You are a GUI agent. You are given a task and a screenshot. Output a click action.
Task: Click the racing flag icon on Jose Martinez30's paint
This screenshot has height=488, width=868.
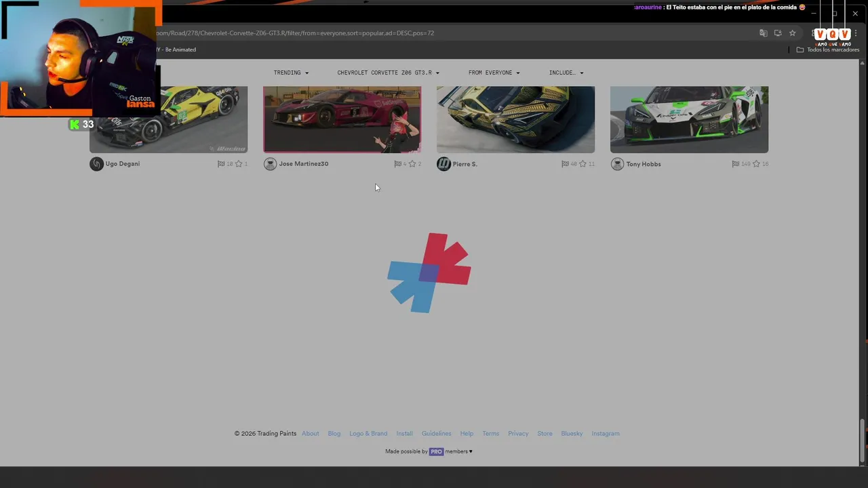click(x=398, y=164)
